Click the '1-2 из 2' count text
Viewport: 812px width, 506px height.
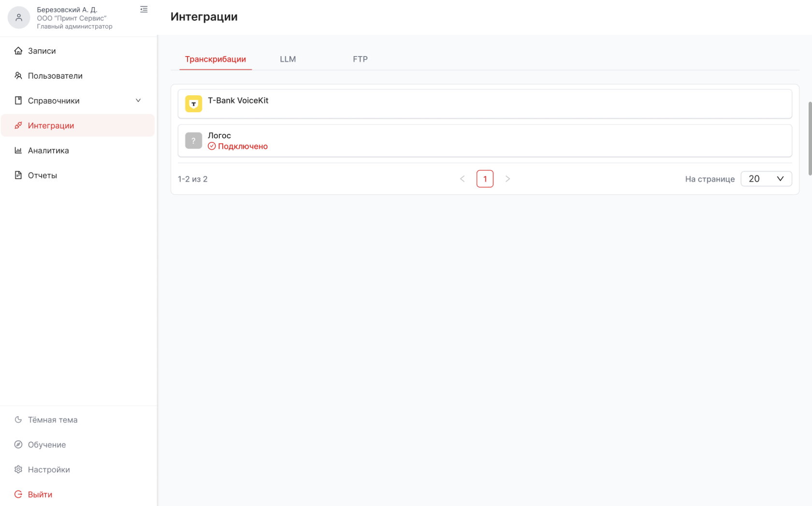pos(193,179)
